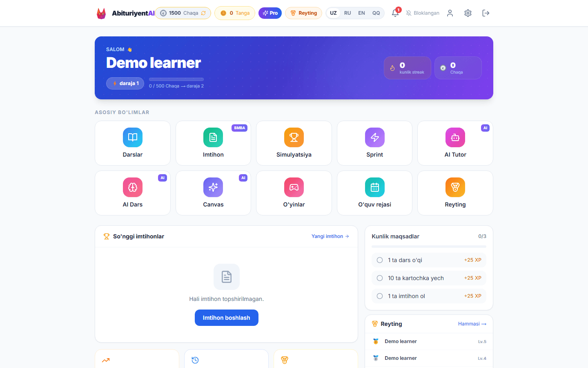Screen dimensions: 588x368
Task: Click the kunlik streak stat card
Action: tap(408, 68)
